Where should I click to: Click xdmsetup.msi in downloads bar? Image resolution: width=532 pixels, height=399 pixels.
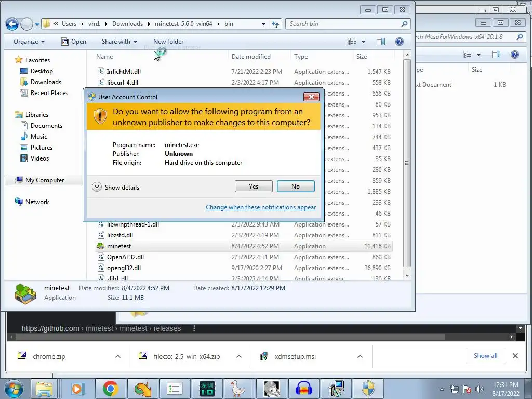tap(295, 356)
